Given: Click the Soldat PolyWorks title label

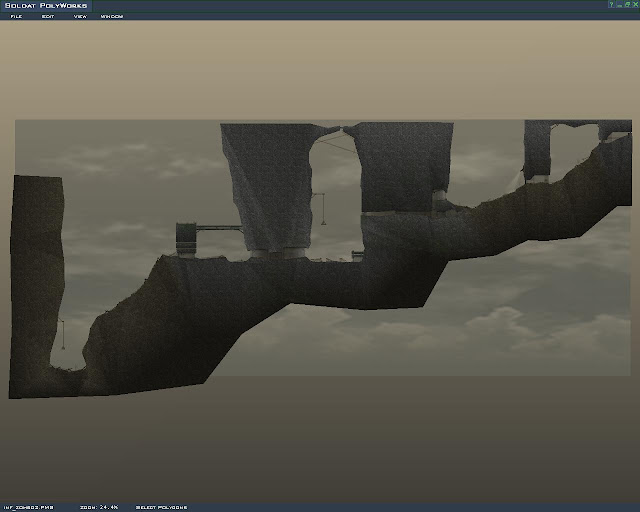Looking at the screenshot, I should pos(46,5).
